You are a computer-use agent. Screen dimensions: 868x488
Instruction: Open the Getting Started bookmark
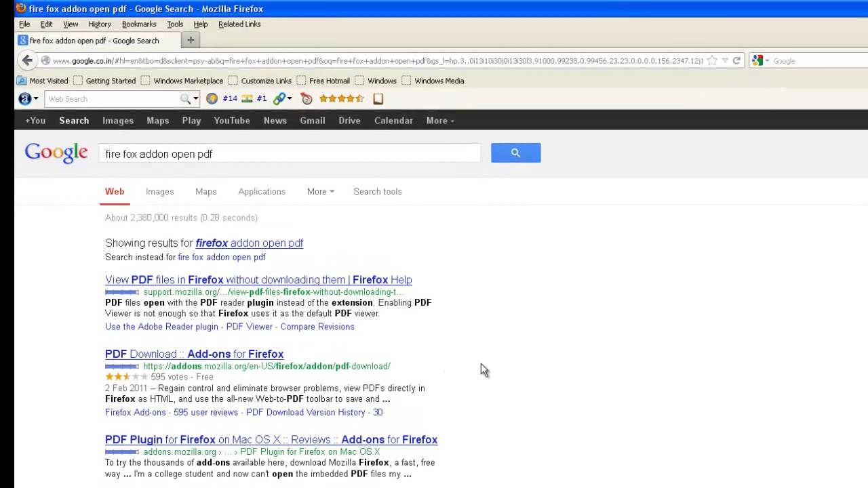click(104, 81)
